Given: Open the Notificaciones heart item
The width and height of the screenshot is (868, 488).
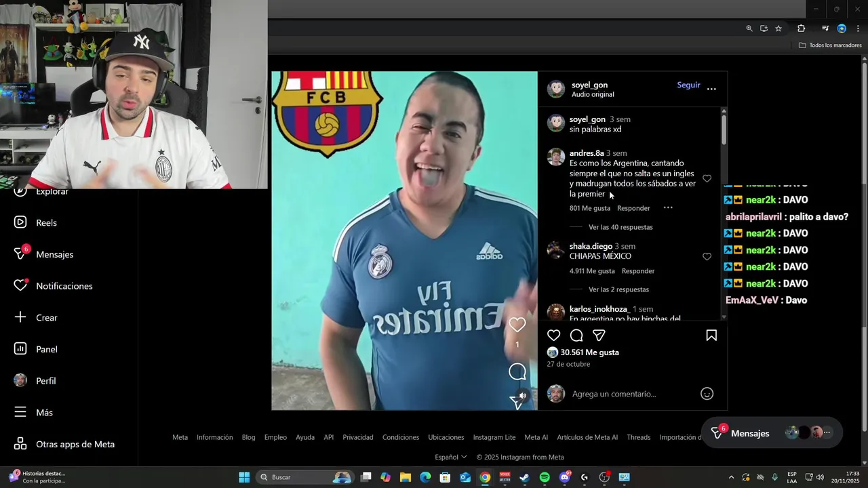Looking at the screenshot, I should 54,285.
